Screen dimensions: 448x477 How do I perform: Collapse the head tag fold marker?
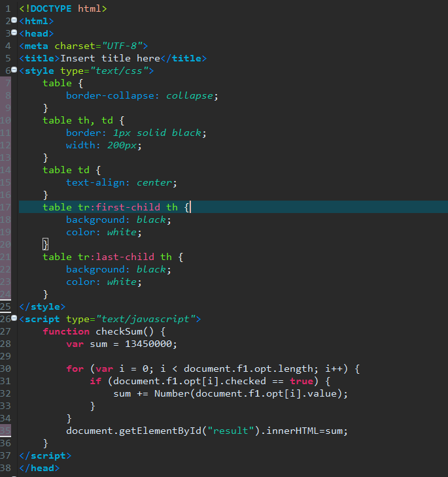[14, 33]
